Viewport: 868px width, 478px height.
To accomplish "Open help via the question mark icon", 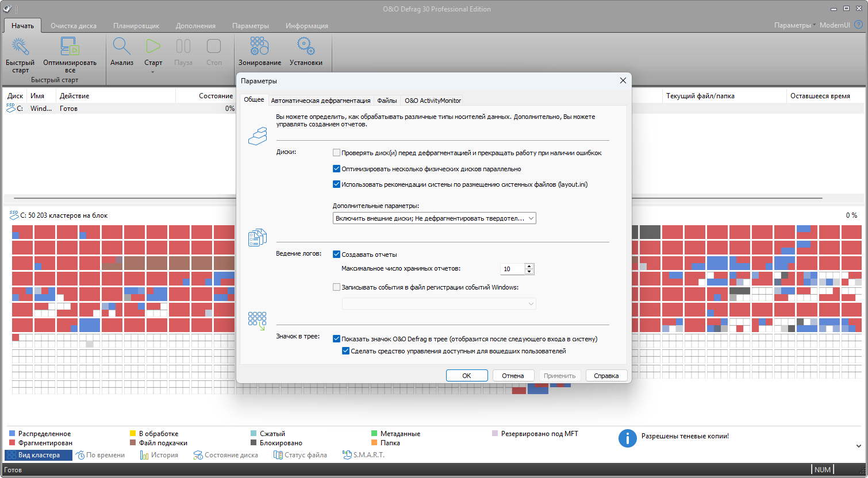I will click(x=858, y=25).
